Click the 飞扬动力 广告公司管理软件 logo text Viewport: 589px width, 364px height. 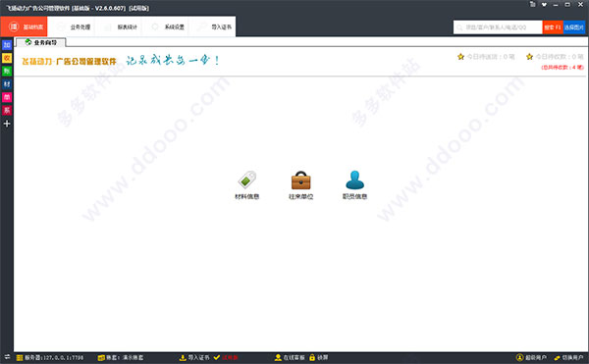click(x=69, y=61)
